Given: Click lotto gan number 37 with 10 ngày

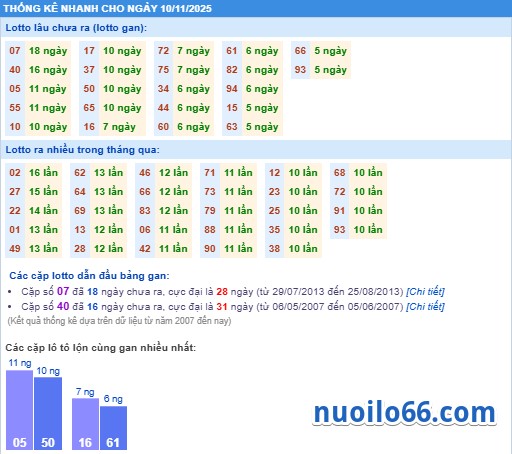Looking at the screenshot, I should coord(89,70).
